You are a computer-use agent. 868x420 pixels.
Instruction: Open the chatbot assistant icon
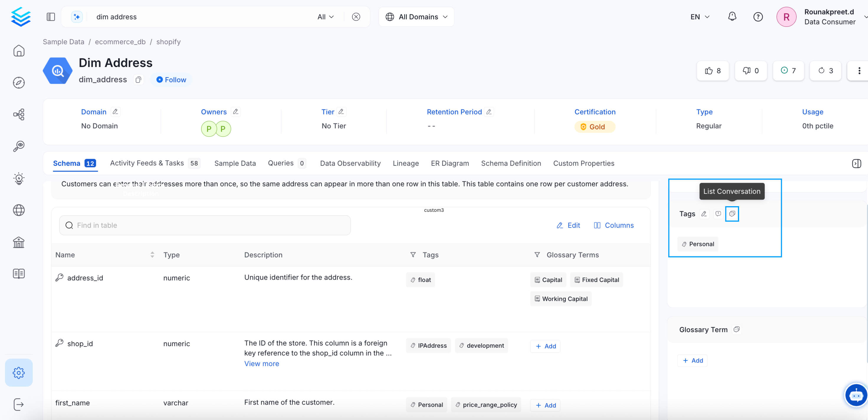pyautogui.click(x=856, y=395)
